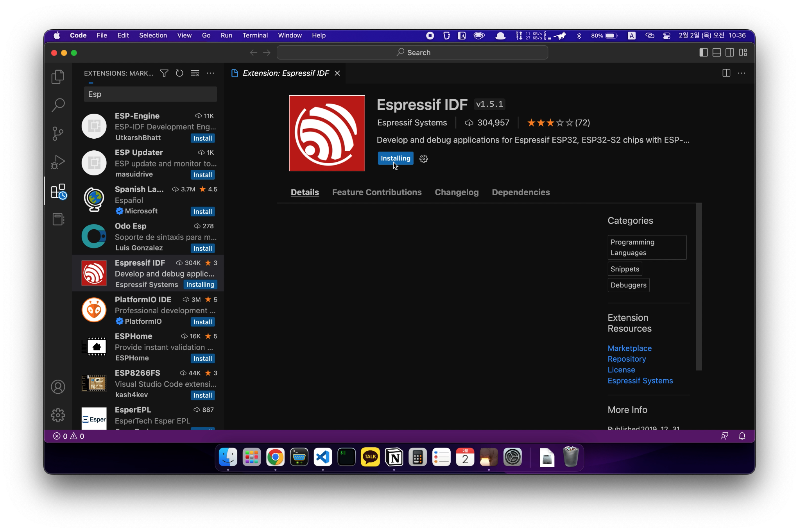Open the Explorer view in activity bar
The image size is (799, 532).
pos(58,77)
